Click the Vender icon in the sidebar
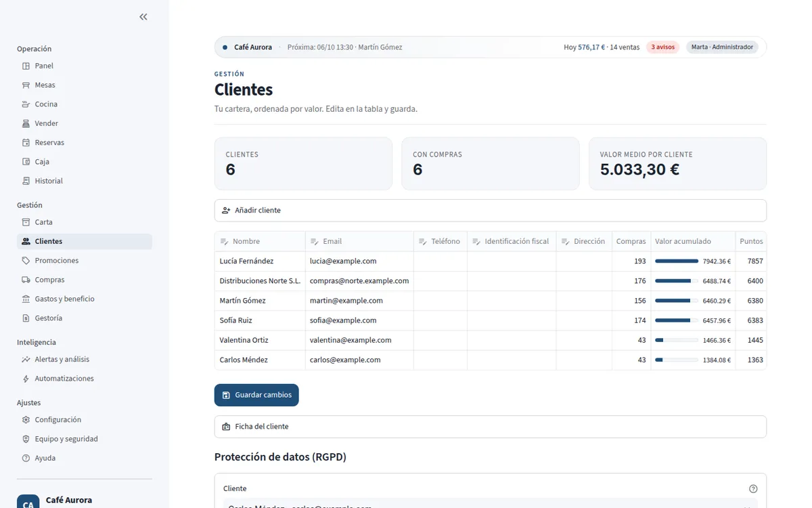Image resolution: width=812 pixels, height=508 pixels. point(26,123)
